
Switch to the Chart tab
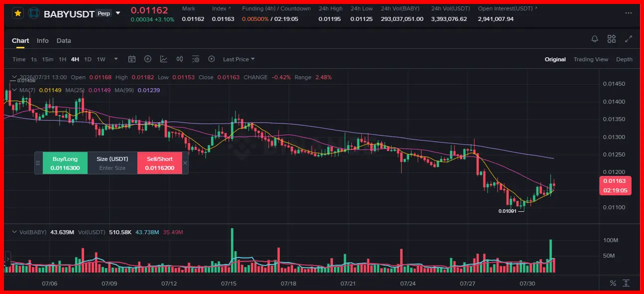20,40
